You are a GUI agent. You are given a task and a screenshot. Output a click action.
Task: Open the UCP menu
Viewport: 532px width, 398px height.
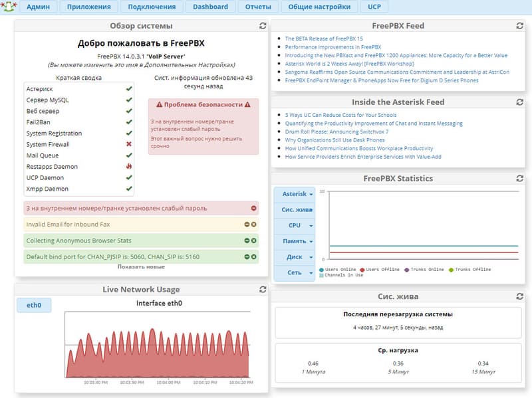[374, 7]
